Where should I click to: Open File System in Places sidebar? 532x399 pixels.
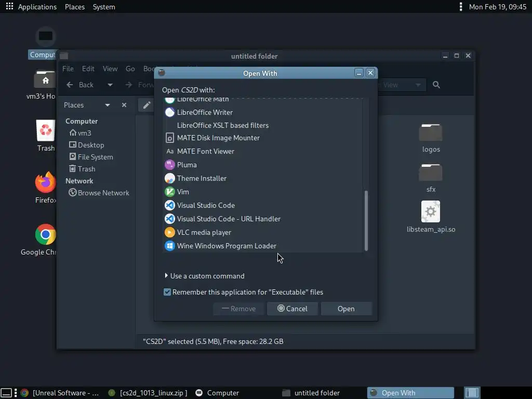pos(91,157)
